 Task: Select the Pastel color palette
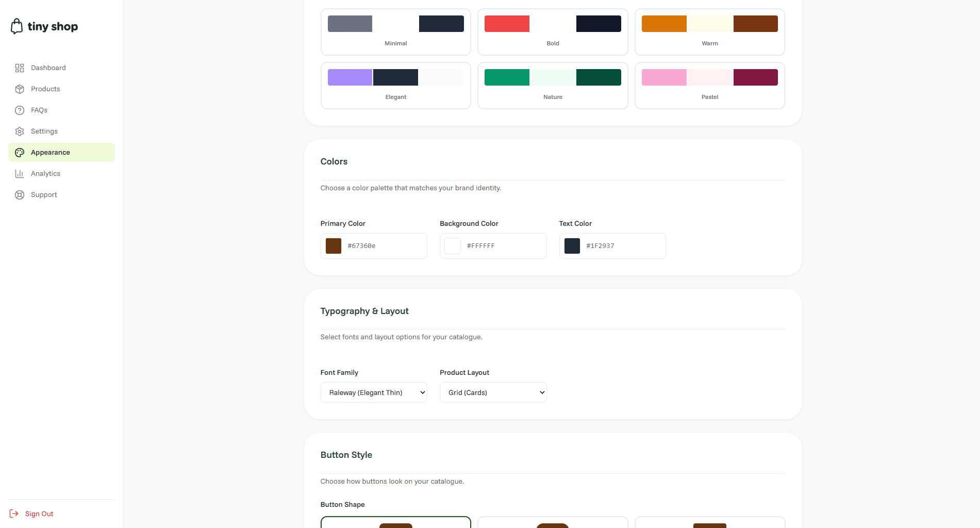click(x=709, y=85)
